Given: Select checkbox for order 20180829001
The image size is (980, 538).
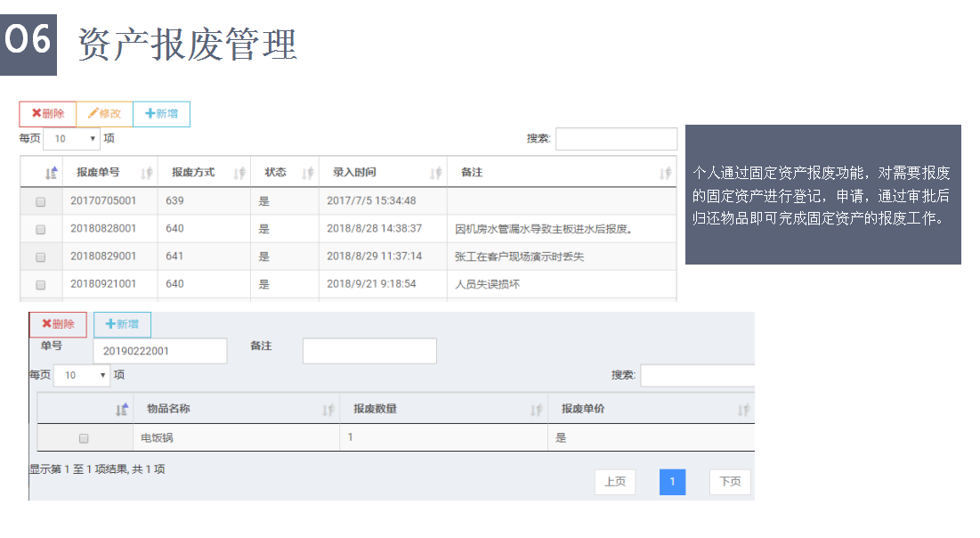Looking at the screenshot, I should [41, 257].
